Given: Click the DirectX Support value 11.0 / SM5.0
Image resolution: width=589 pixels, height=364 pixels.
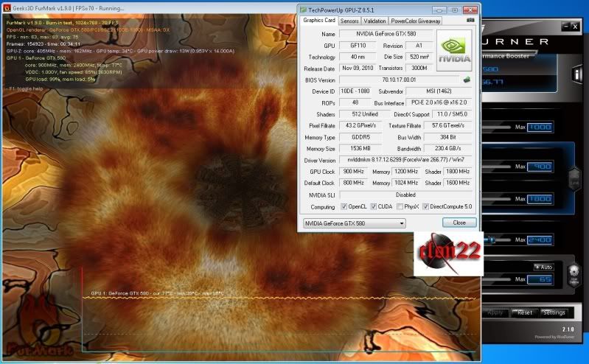Looking at the screenshot, I should (452, 114).
